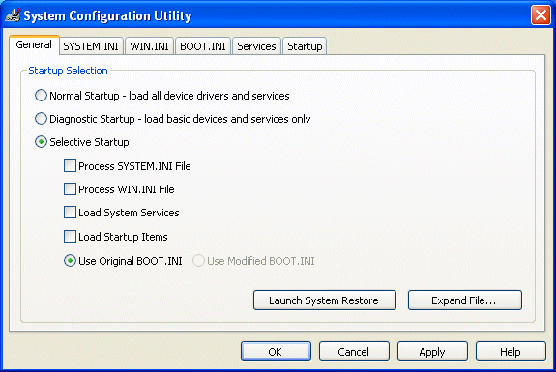Viewport: 556px width, 372px height.
Task: Close the System Configuration Utility window
Action: [x=540, y=15]
